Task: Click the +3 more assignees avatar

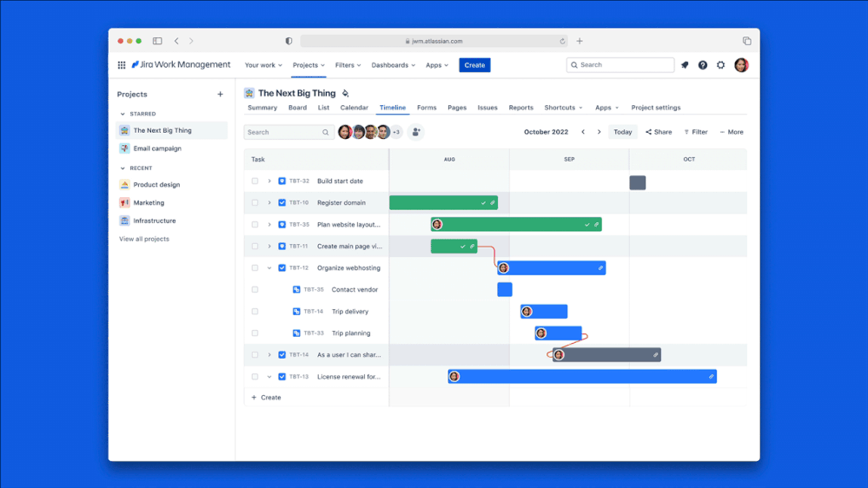Action: coord(396,132)
